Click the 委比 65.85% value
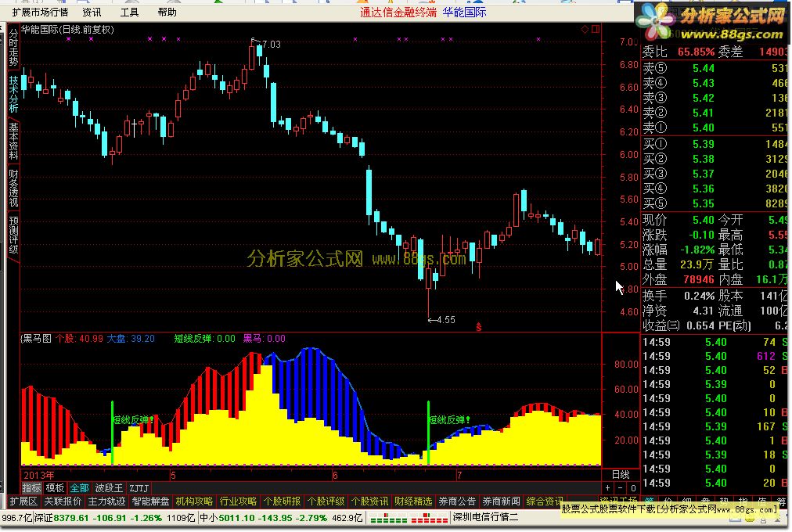Screen dimensions: 792x532 [679, 52]
